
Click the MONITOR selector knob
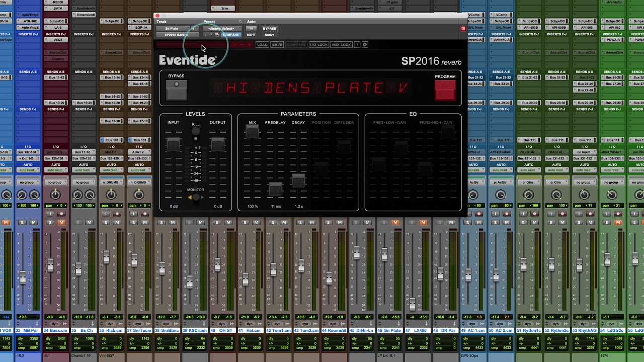coord(196,197)
